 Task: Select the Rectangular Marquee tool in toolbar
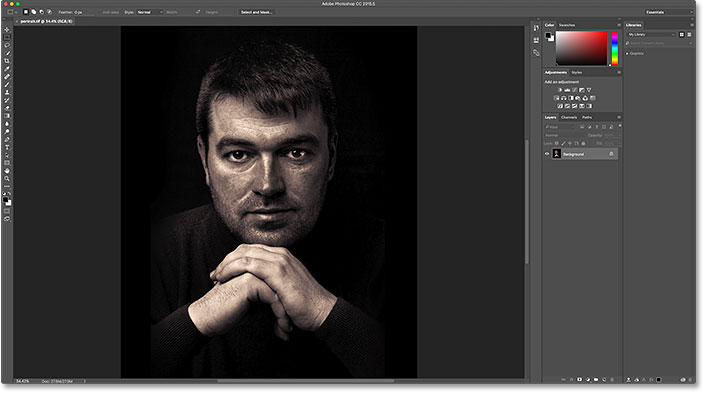click(7, 37)
